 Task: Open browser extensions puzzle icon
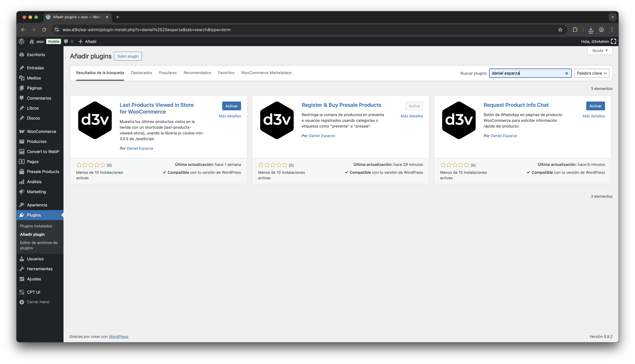pos(575,30)
